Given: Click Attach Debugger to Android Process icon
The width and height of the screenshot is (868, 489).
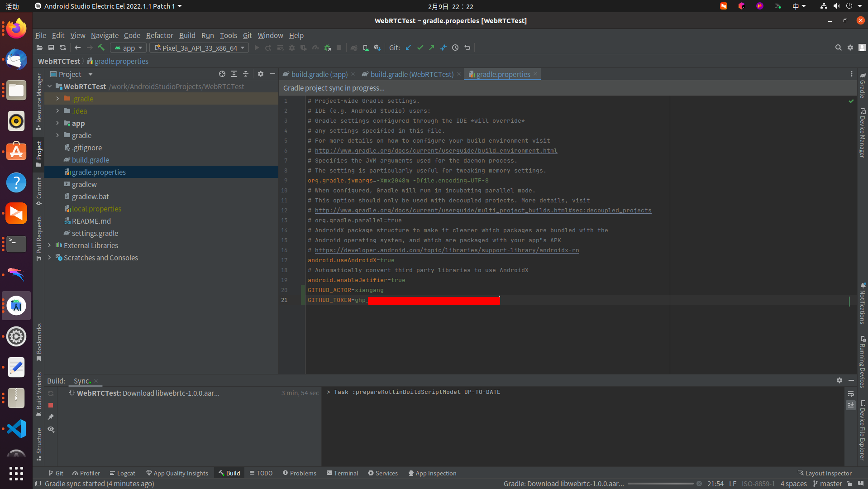Looking at the screenshot, I should pyautogui.click(x=328, y=48).
